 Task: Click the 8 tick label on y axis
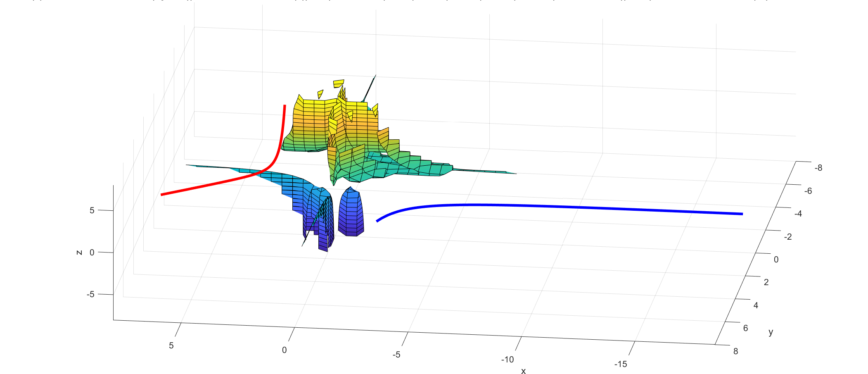[735, 351]
